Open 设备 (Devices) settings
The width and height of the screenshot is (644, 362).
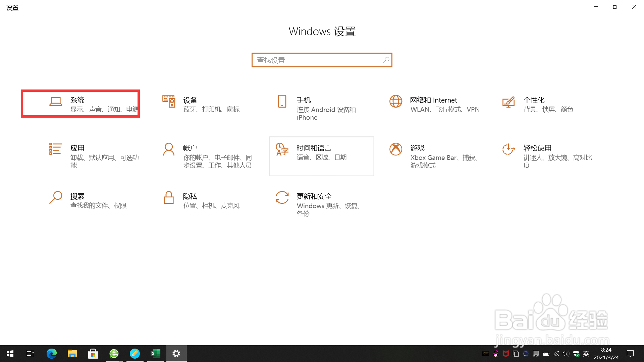pyautogui.click(x=201, y=104)
